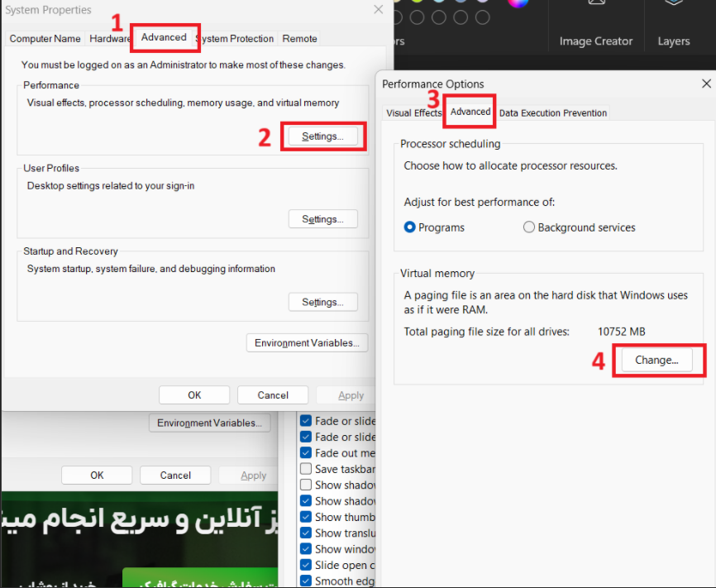Switch to the Remote tab
The image size is (716, 588).
(299, 38)
